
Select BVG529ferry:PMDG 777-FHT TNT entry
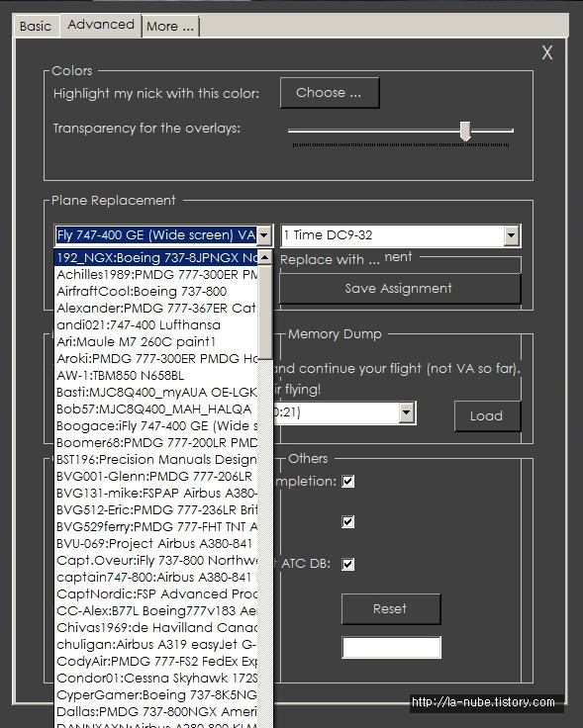(x=156, y=526)
